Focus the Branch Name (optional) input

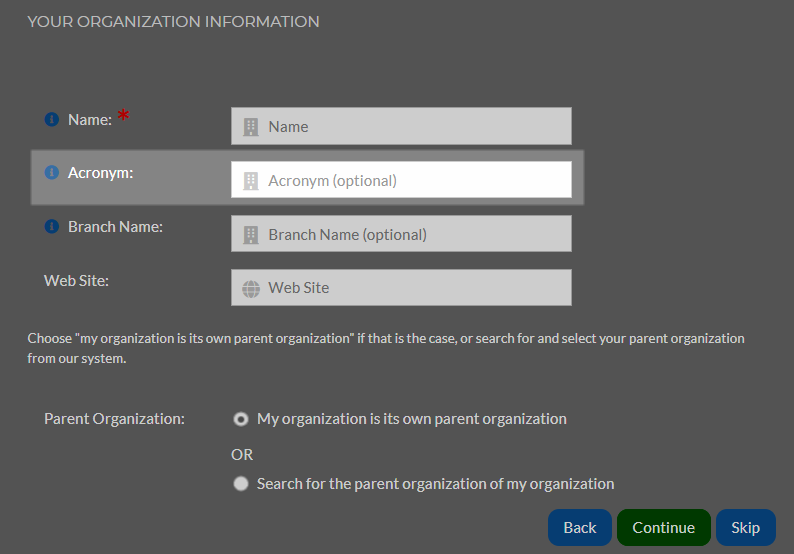click(401, 233)
